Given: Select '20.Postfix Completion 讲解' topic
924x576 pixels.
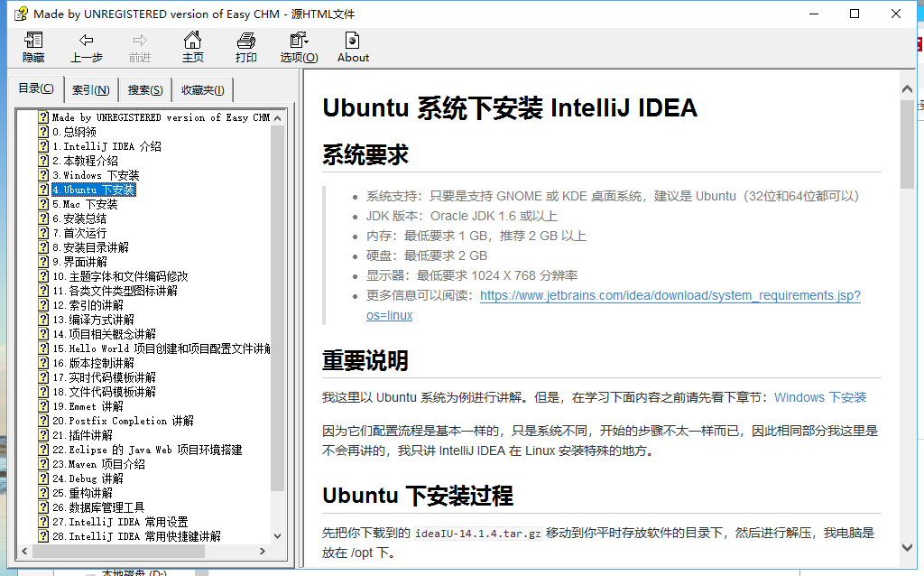Looking at the screenshot, I should click(x=123, y=421).
